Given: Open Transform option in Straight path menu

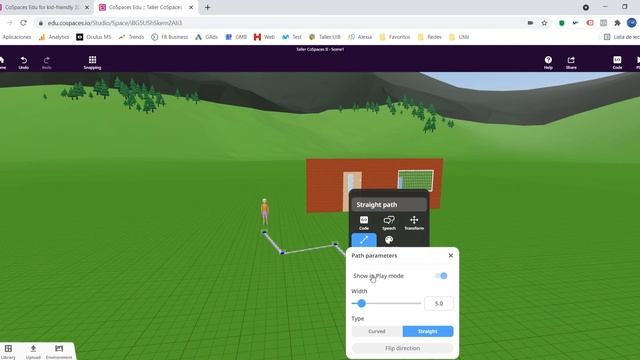Looking at the screenshot, I should (x=414, y=223).
